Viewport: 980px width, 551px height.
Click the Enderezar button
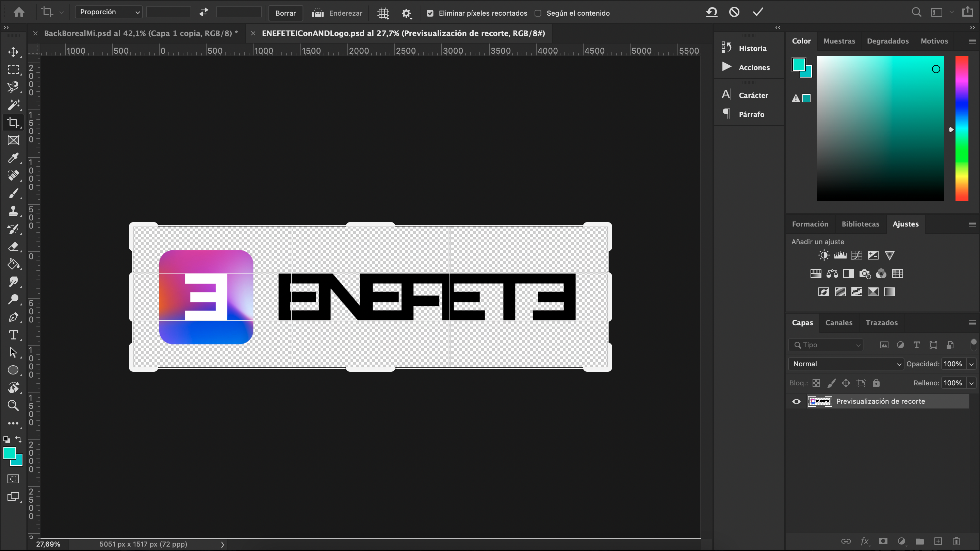pos(338,13)
